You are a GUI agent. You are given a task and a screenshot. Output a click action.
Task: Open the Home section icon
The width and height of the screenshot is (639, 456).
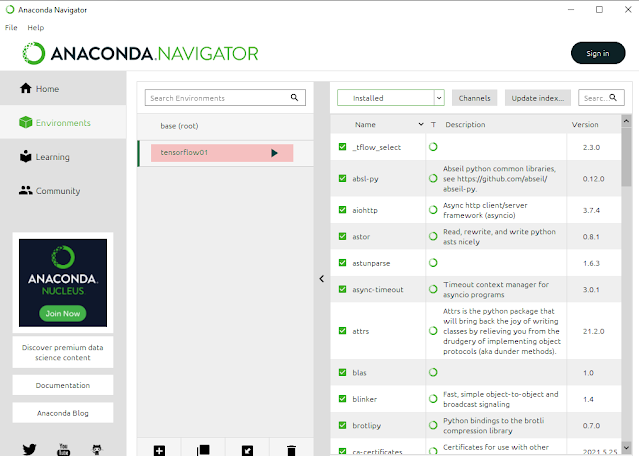point(26,88)
